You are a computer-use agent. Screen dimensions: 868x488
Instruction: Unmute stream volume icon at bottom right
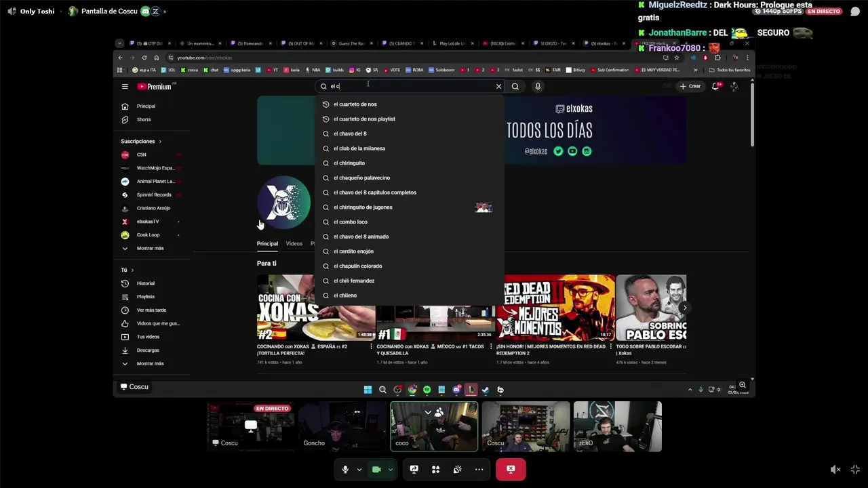click(x=835, y=469)
